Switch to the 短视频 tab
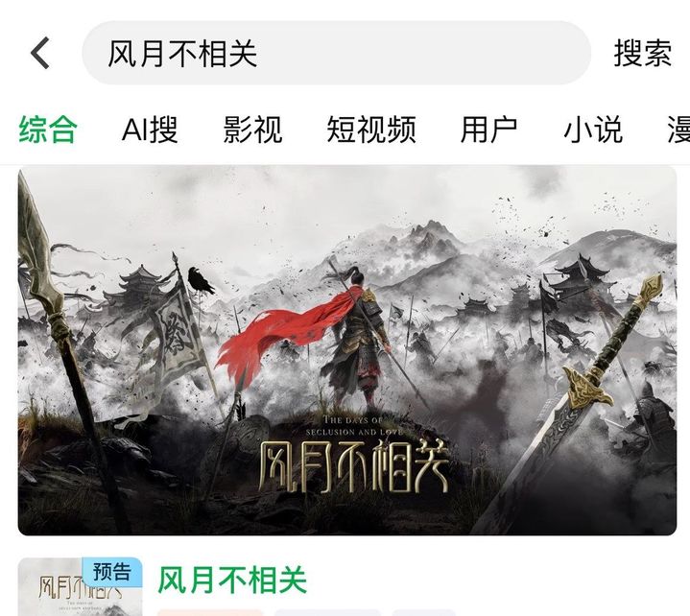The height and width of the screenshot is (616, 690). 371,130
